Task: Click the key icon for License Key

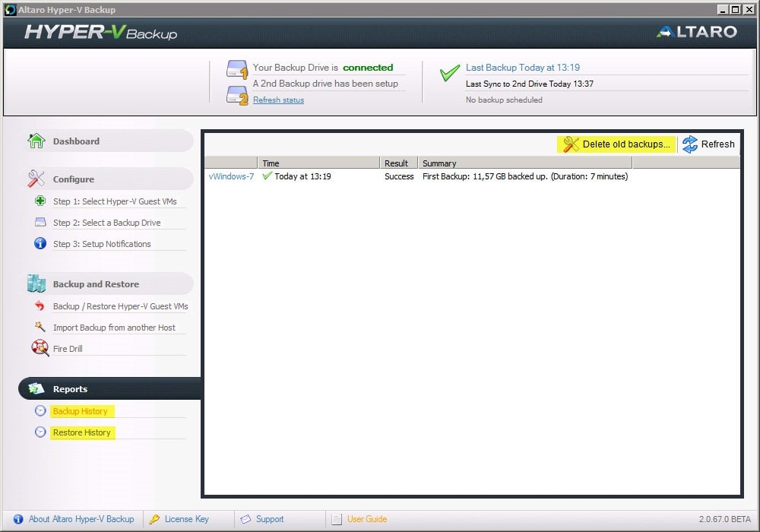Action: point(154,519)
